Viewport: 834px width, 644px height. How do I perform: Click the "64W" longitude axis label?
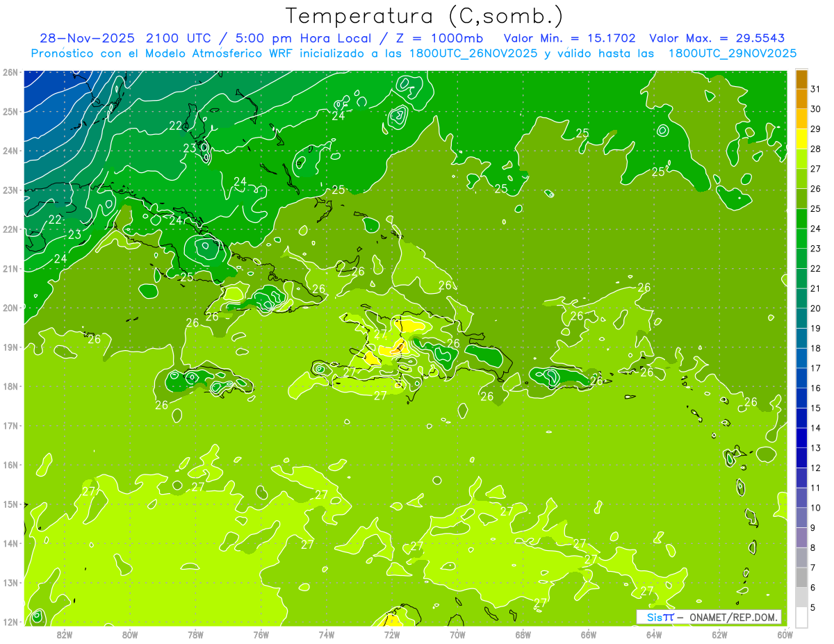tap(654, 634)
